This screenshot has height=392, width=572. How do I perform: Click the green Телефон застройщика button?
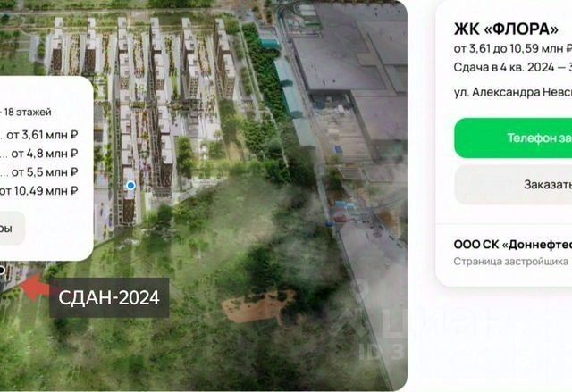click(x=513, y=138)
